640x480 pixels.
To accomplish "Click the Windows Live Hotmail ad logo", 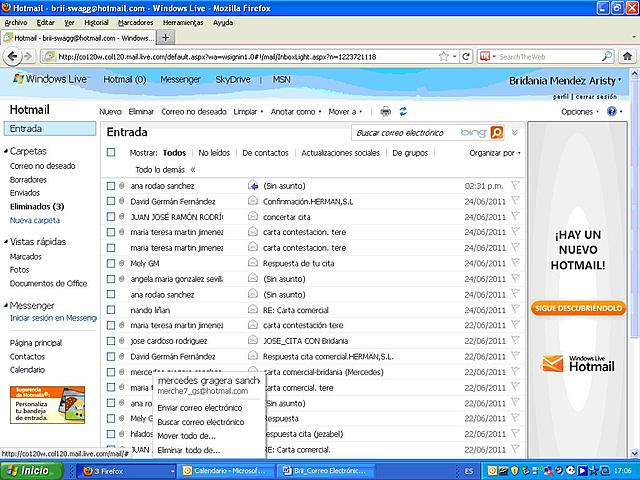I will coord(578,363).
